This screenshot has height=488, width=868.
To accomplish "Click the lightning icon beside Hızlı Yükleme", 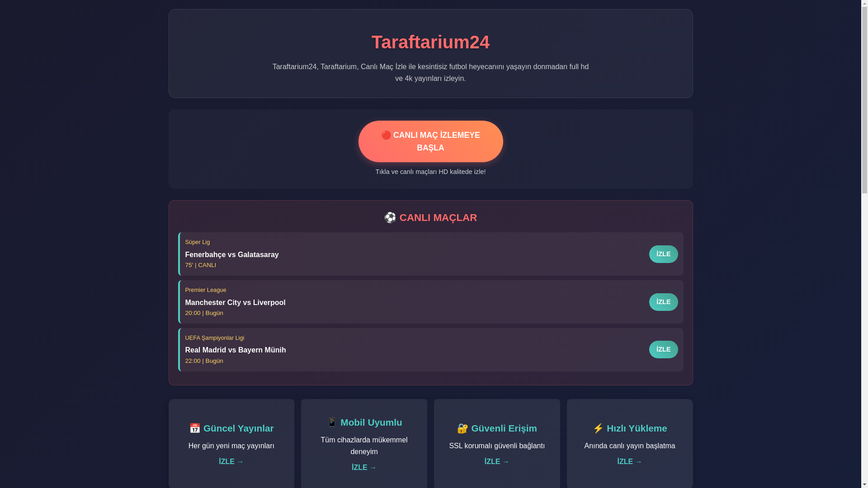I will pyautogui.click(x=598, y=428).
